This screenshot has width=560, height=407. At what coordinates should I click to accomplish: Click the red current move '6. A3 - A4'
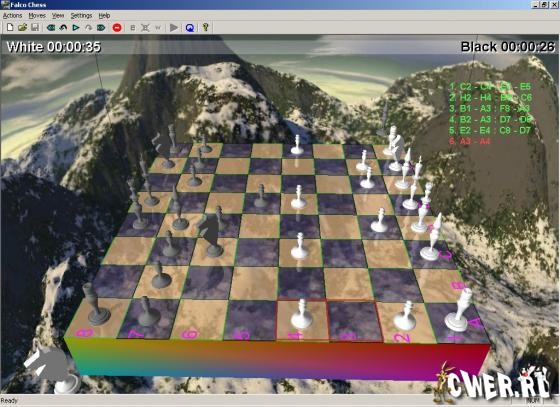click(x=470, y=141)
